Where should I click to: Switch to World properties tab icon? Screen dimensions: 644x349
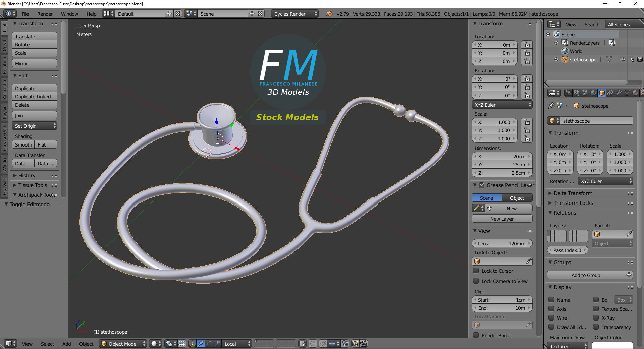coord(594,93)
